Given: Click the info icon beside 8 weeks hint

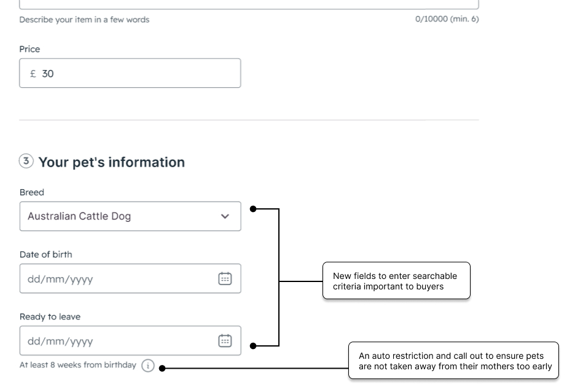Looking at the screenshot, I should pyautogui.click(x=147, y=366).
